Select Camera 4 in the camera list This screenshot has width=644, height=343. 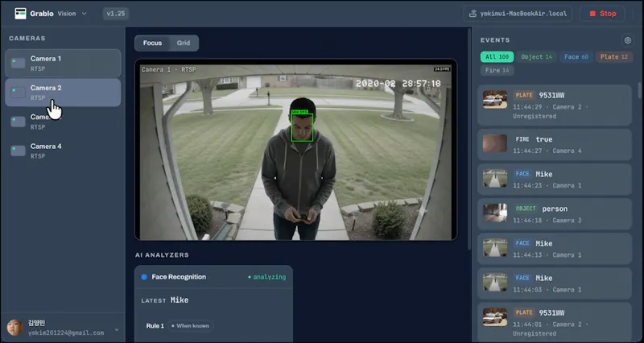pyautogui.click(x=63, y=151)
